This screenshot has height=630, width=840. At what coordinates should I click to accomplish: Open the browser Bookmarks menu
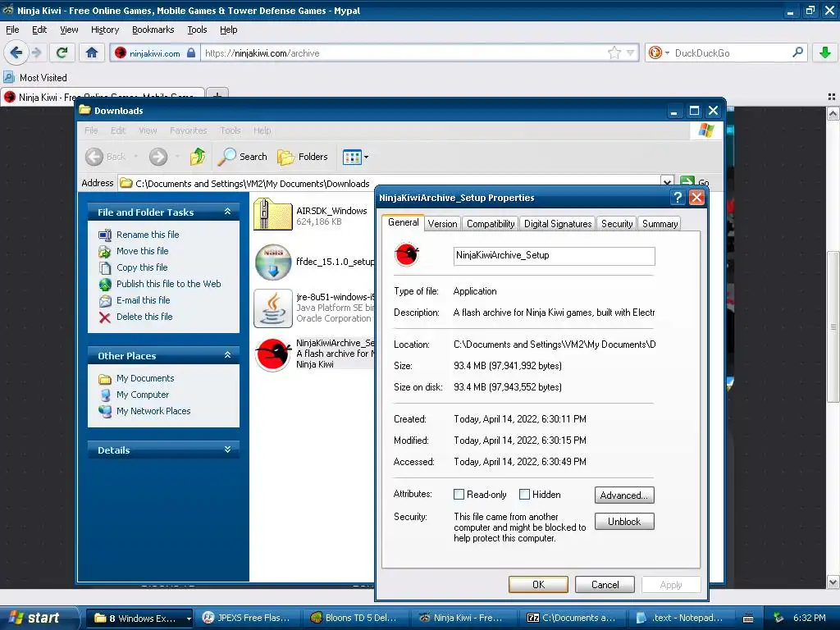[153, 30]
